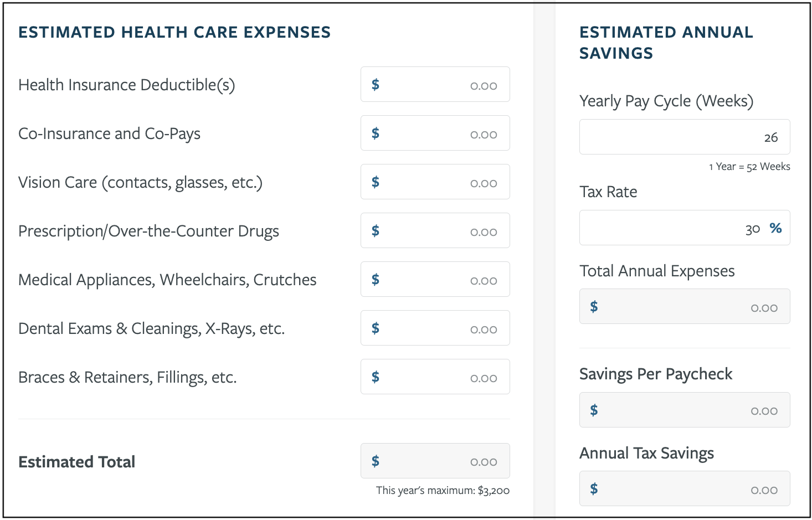Click the dollar icon beside Health Insurance Deductible(s)
This screenshot has width=812, height=520.
pos(375,85)
